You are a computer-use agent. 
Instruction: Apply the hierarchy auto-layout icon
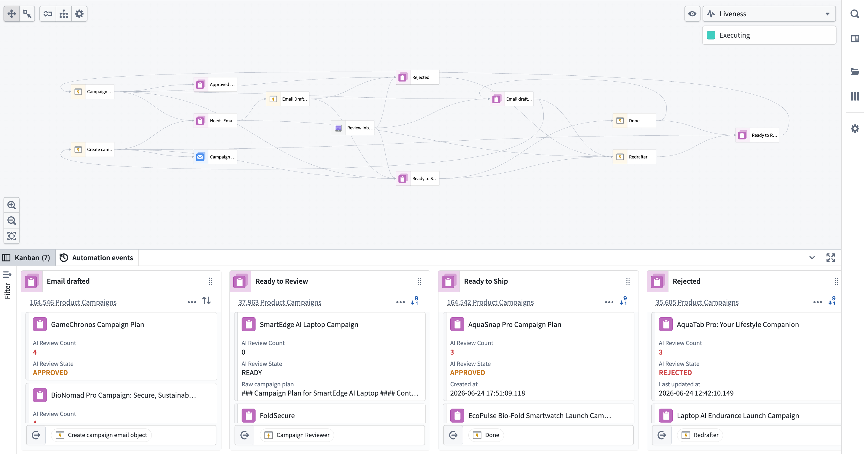[x=64, y=14]
